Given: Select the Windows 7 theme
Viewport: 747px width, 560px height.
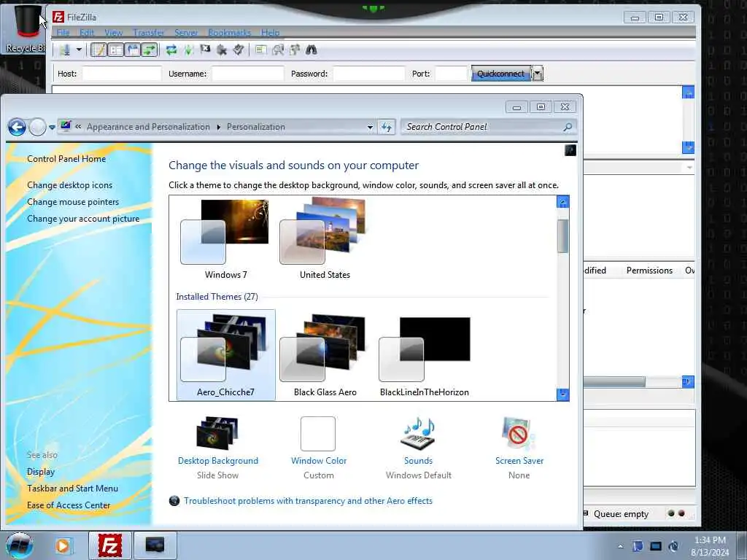Looking at the screenshot, I should pos(225,239).
